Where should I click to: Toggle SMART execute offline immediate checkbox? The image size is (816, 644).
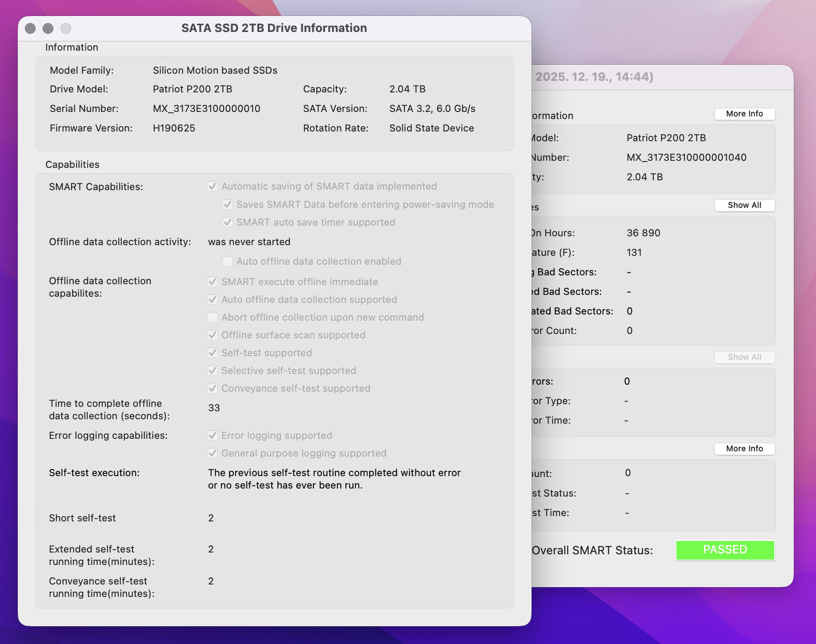212,282
